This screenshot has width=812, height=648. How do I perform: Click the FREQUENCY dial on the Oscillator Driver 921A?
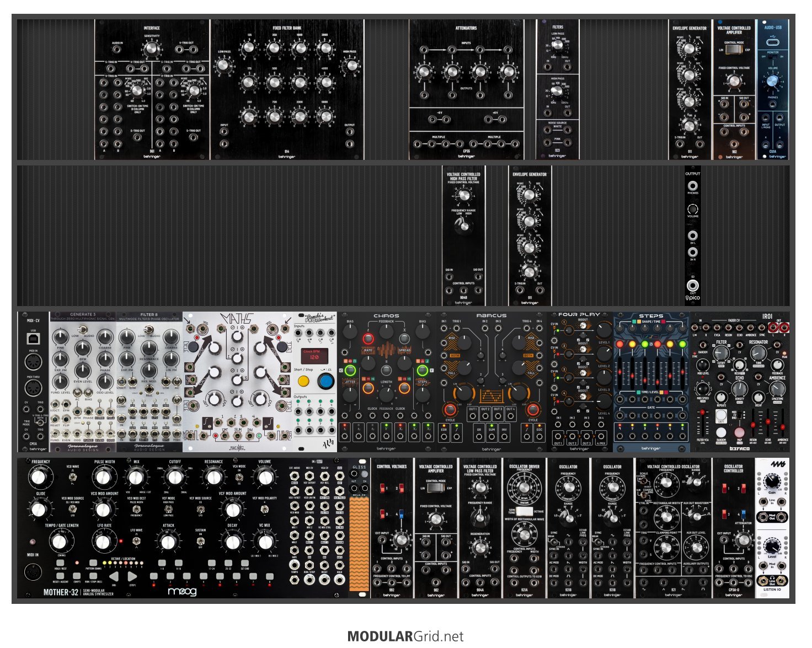(524, 489)
